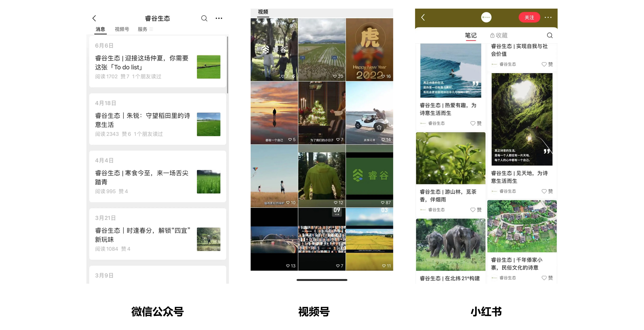Open the 热爱有趣，为诗意生活而生 note
Screen dimensions: 644x330
[448, 109]
